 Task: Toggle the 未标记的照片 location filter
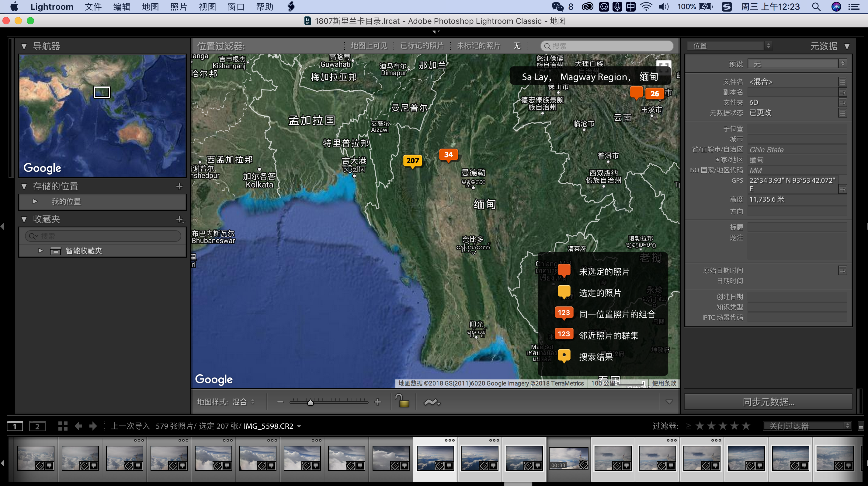coord(478,46)
